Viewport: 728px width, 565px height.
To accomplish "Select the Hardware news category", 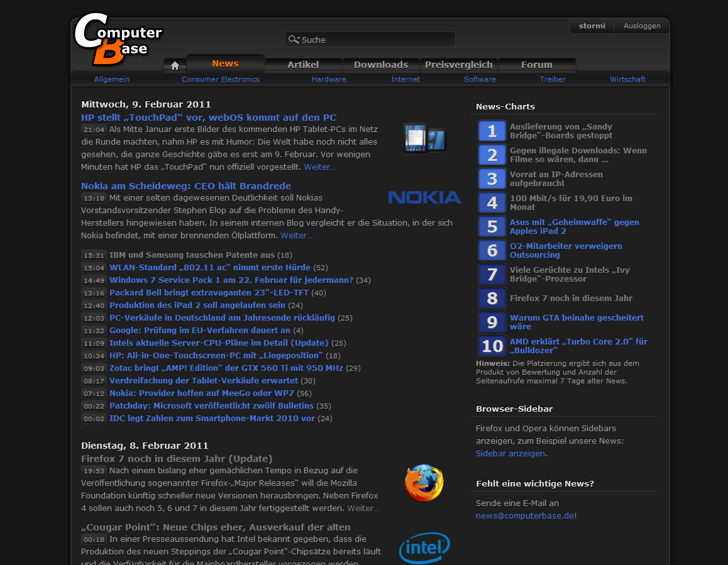I will click(329, 79).
